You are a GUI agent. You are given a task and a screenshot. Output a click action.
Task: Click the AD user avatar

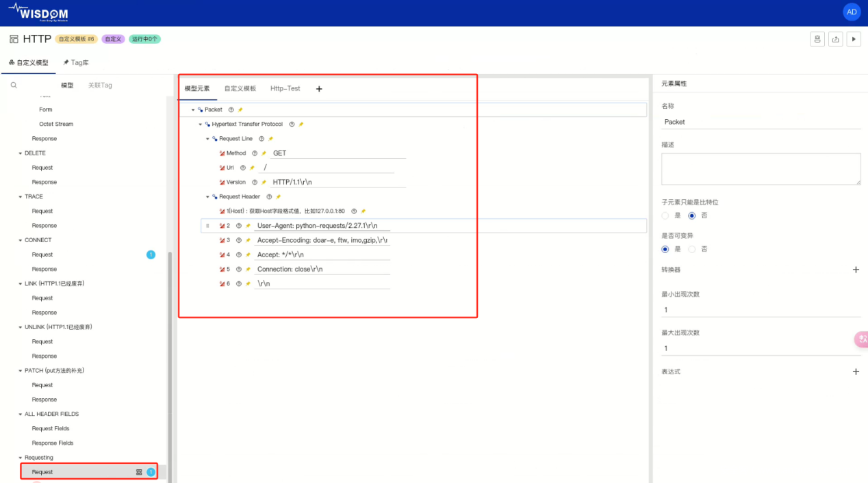851,12
